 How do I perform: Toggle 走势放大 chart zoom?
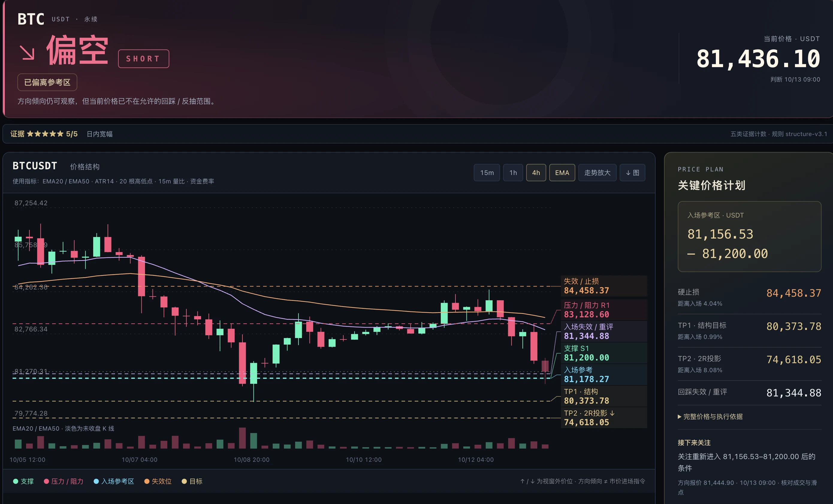click(597, 173)
